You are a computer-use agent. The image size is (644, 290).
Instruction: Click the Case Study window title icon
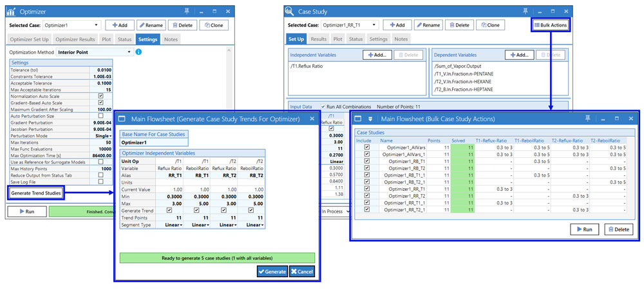coord(289,12)
